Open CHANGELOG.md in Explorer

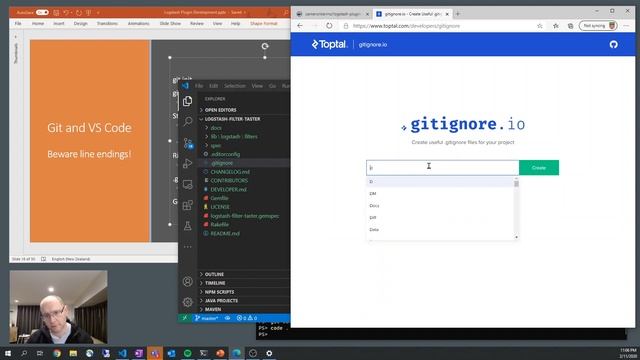(x=230, y=172)
